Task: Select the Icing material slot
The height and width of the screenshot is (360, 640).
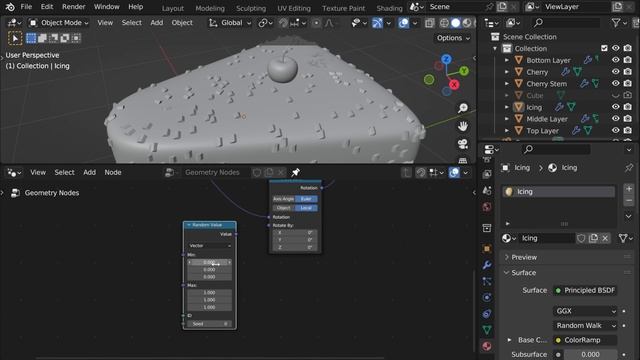Action: coord(558,191)
